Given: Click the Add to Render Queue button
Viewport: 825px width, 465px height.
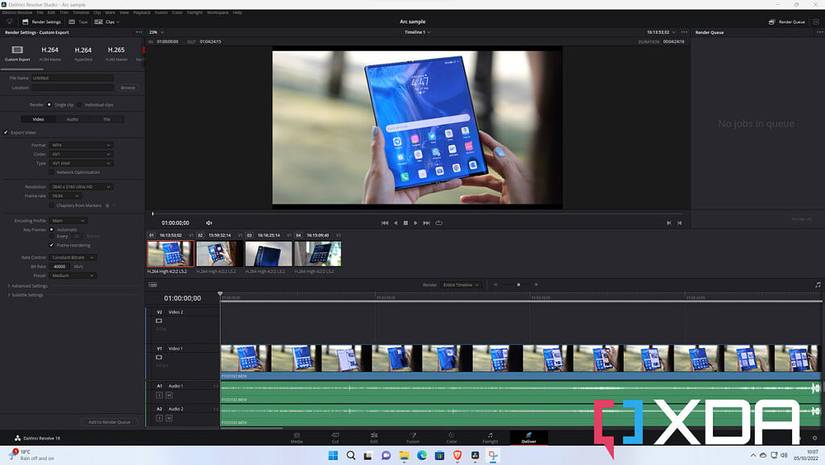Looking at the screenshot, I should (109, 422).
